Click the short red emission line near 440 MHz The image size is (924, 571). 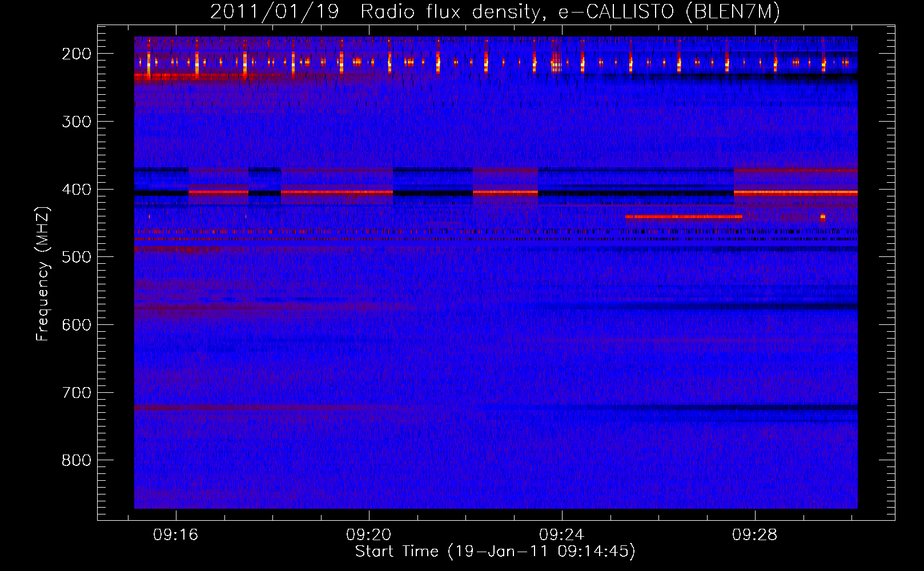(684, 216)
